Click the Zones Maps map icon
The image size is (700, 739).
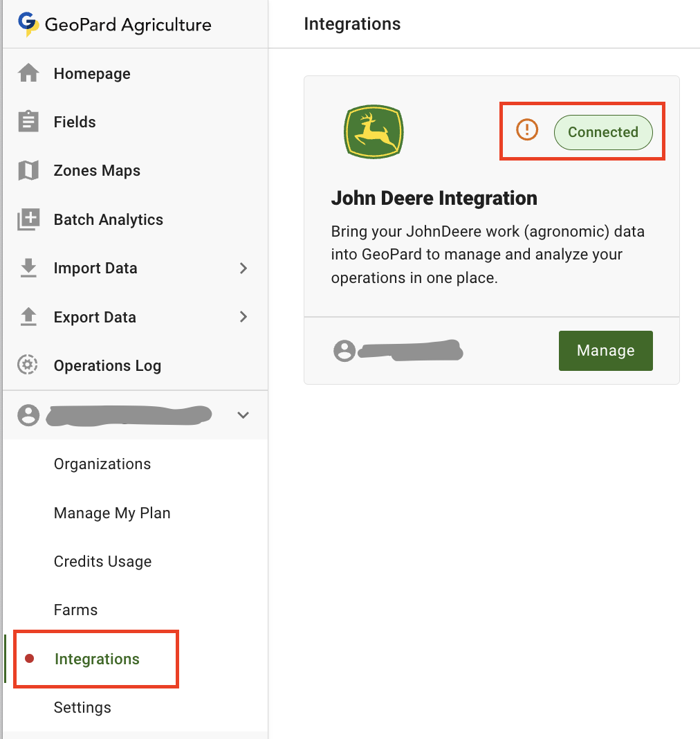(x=28, y=171)
